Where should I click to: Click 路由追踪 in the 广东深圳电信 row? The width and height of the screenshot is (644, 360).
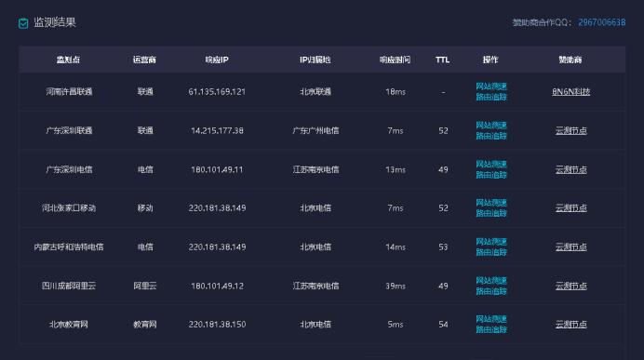tap(491, 175)
